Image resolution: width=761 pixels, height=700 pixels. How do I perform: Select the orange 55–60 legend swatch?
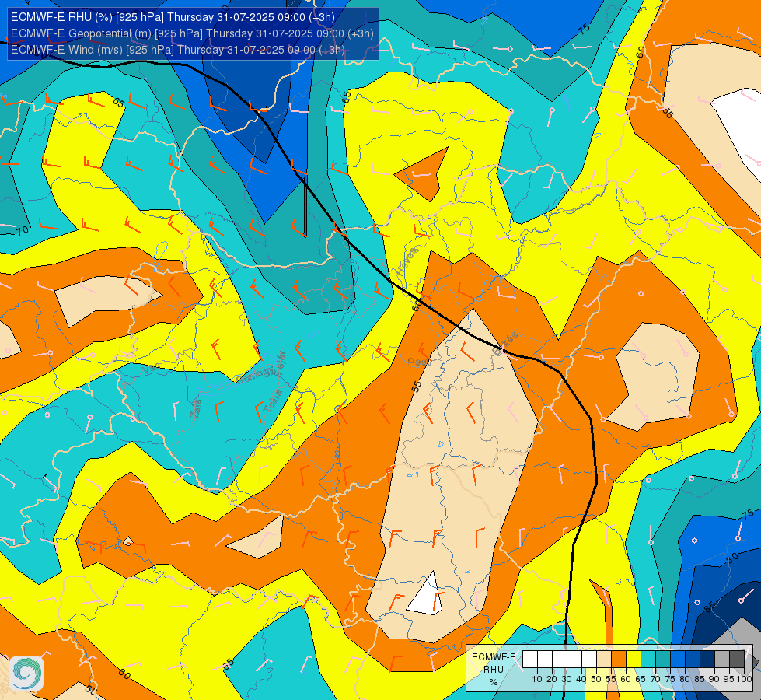coord(618,660)
